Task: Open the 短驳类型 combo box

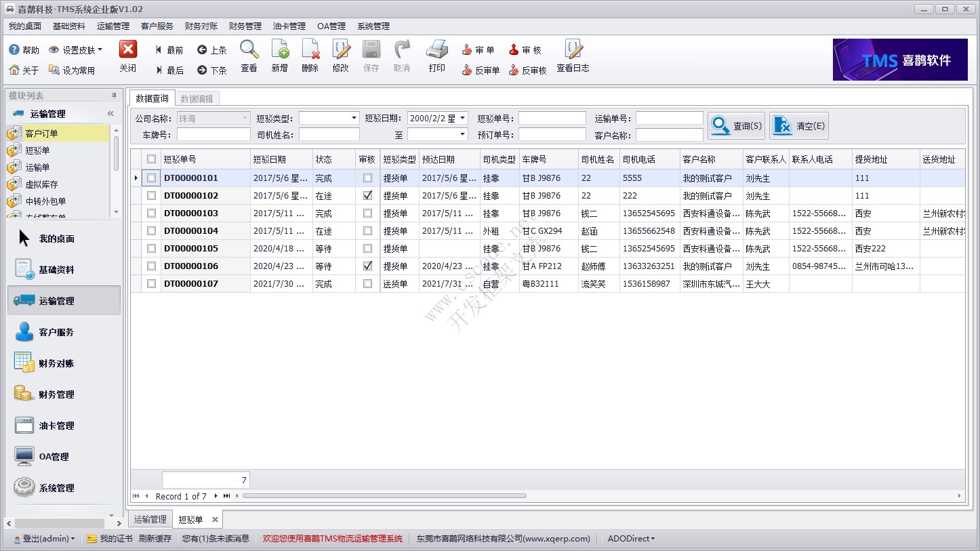Action: [x=354, y=118]
